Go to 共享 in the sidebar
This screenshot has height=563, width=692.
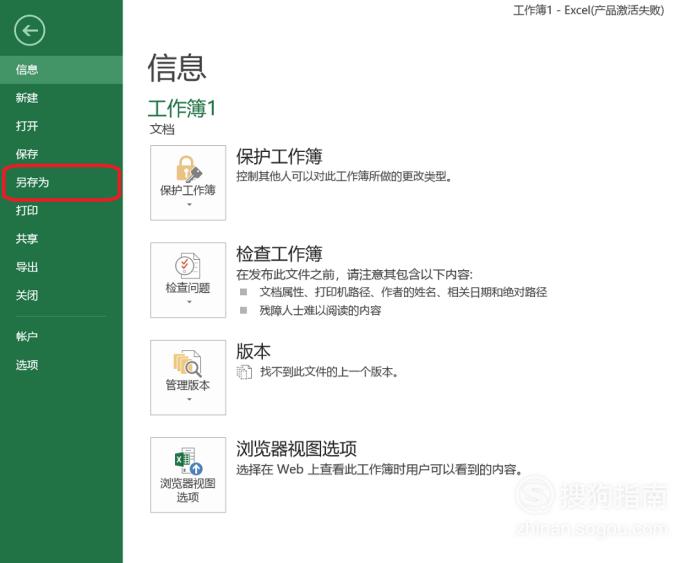point(61,239)
